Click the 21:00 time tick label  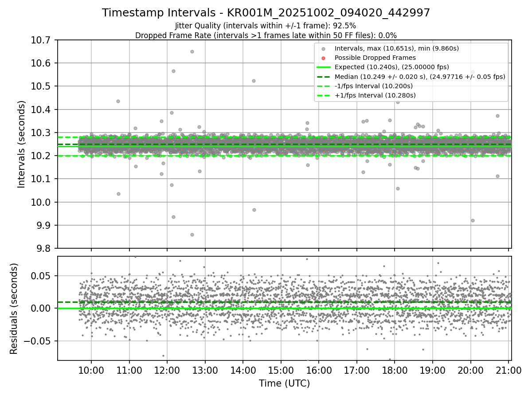click(x=509, y=371)
